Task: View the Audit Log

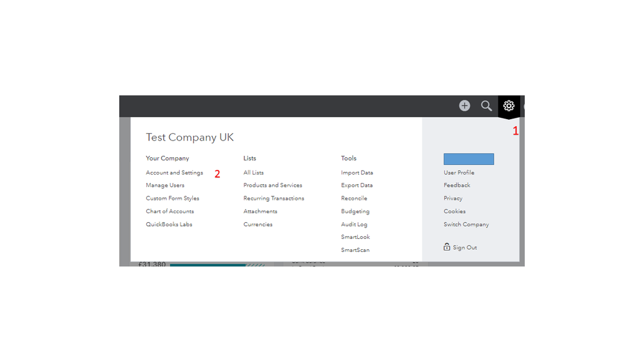Action: click(x=354, y=225)
